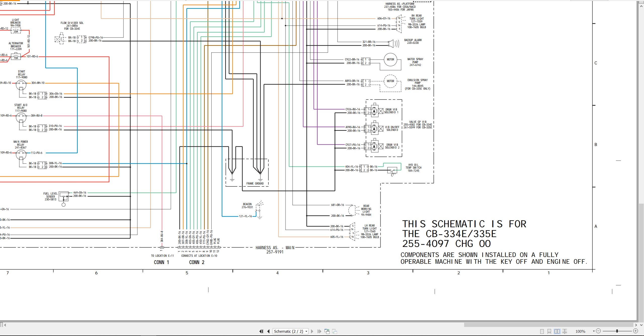Click the 255-4097 CHG 00 text

pyautogui.click(x=446, y=244)
